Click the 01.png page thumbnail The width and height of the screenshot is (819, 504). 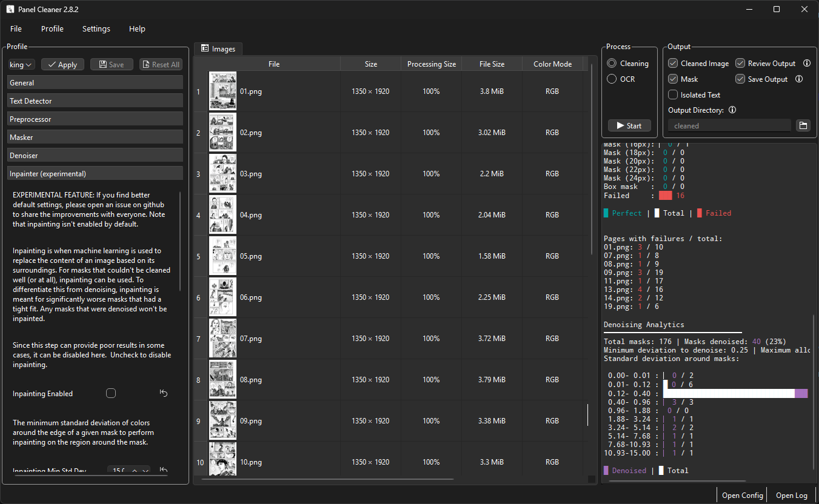click(x=222, y=91)
